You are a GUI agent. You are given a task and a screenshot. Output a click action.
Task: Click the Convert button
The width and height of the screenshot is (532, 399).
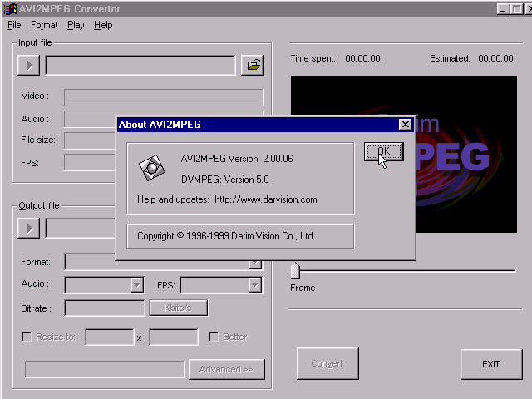point(328,363)
